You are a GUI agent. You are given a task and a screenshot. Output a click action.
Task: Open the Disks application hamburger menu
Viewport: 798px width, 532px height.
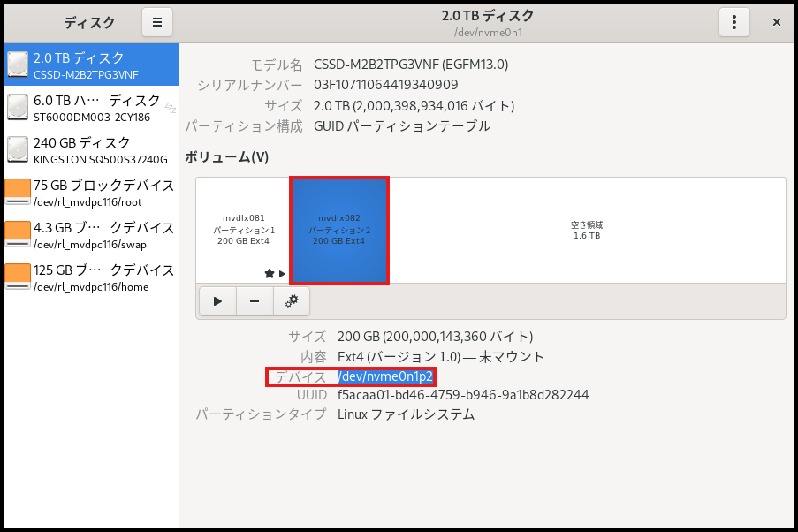point(157,22)
